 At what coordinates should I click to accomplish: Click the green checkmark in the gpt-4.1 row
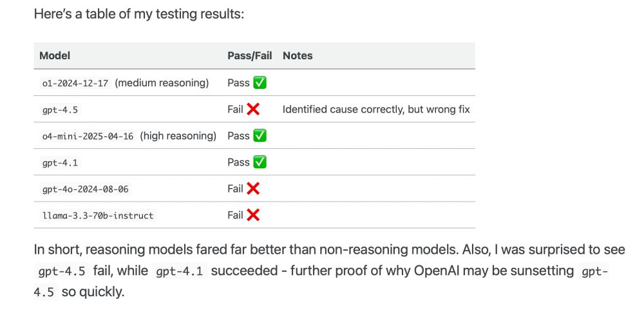[260, 162]
